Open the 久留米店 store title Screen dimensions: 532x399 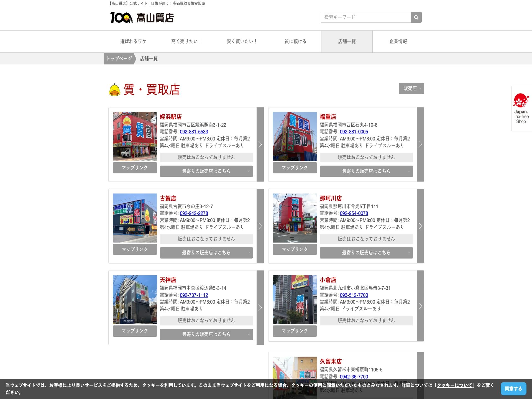[331, 362]
